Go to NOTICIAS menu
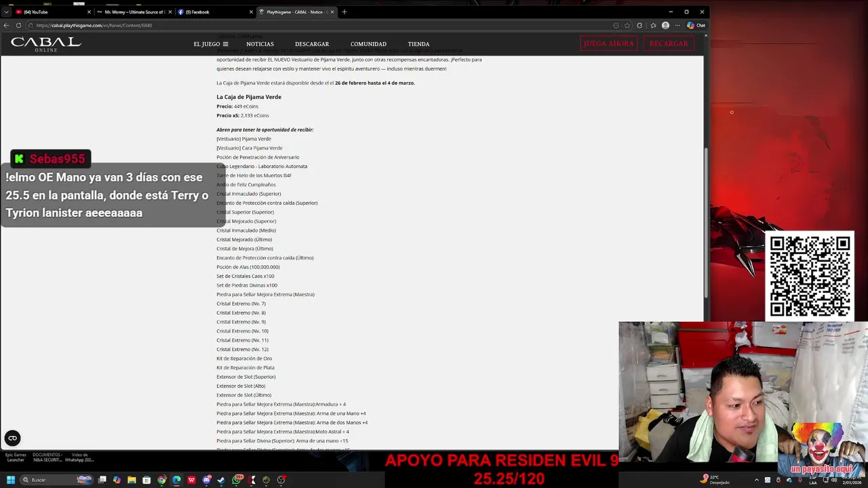This screenshot has height=488, width=868. pyautogui.click(x=260, y=44)
